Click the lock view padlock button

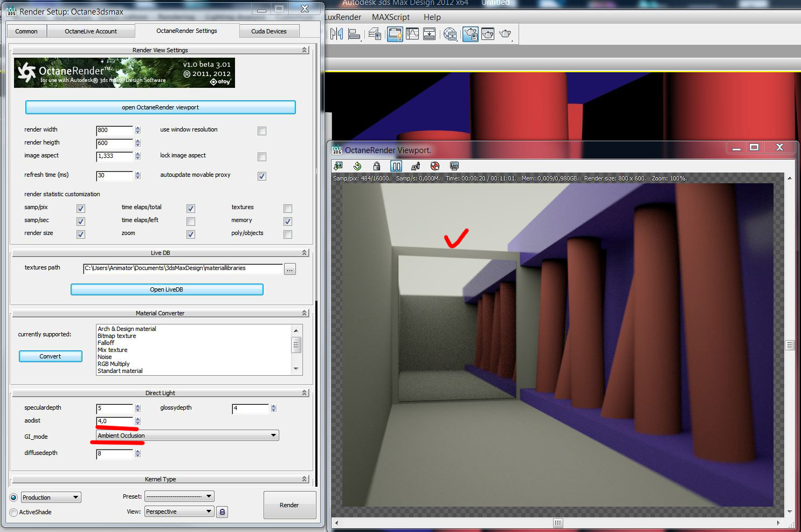222,512
